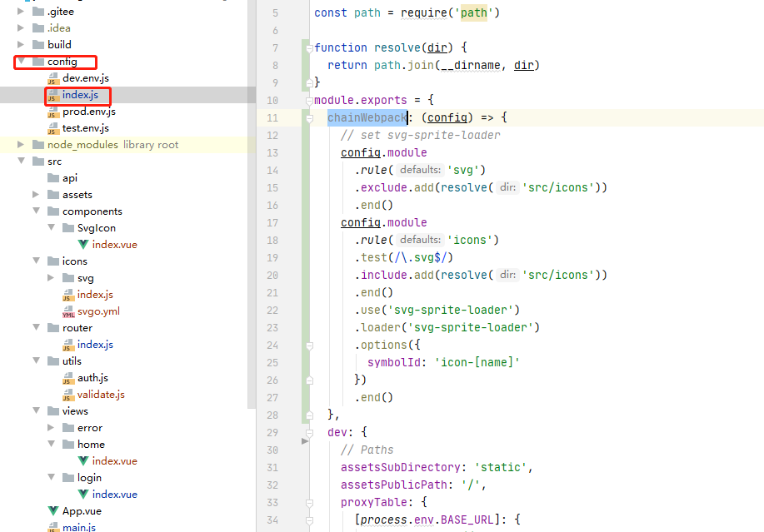The width and height of the screenshot is (764, 532).
Task: Expand the .idea folder arrow
Action: (x=21, y=27)
